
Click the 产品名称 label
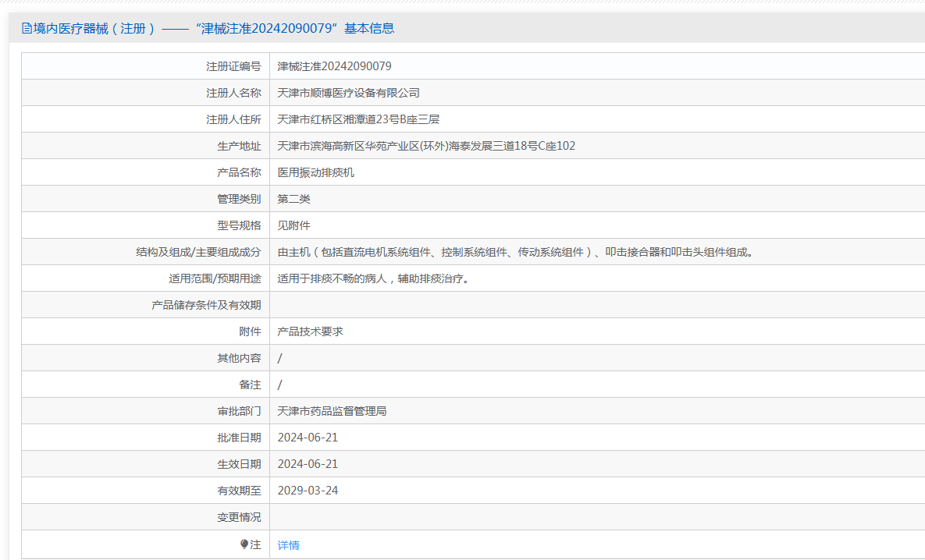coord(239,172)
